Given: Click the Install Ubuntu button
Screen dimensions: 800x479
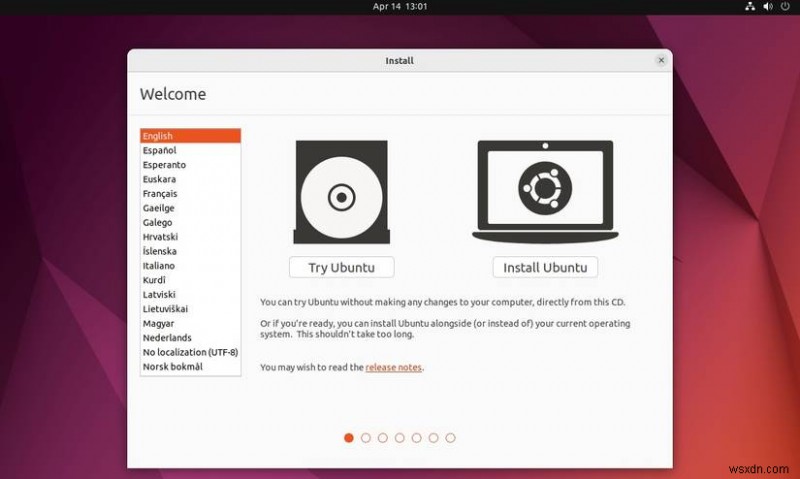Looking at the screenshot, I should coord(545,267).
